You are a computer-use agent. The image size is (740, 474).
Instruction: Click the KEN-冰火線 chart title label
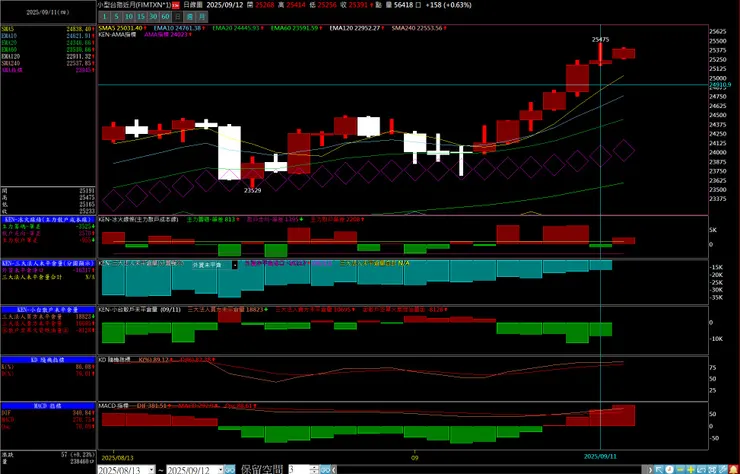pos(138,220)
